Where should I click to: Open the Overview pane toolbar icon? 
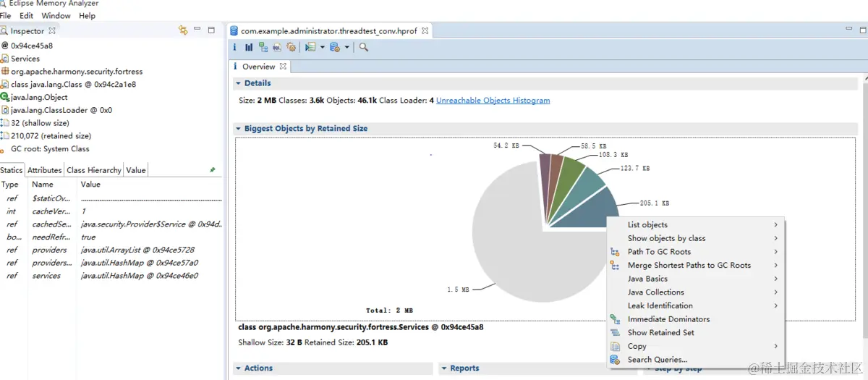[234, 47]
